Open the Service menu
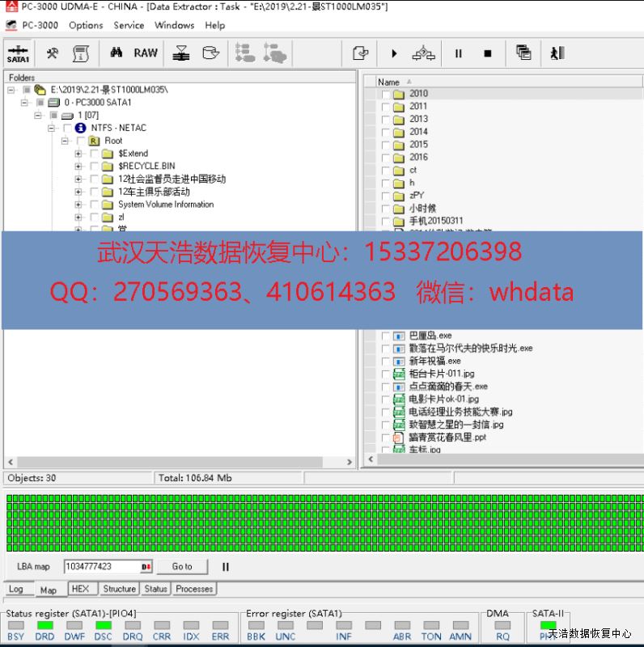The height and width of the screenshot is (647, 644). click(x=129, y=25)
